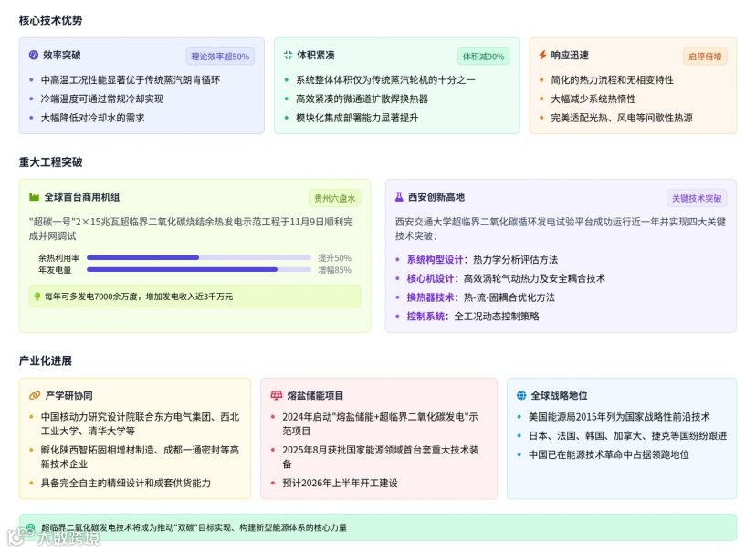Click the 效率突破 card title
756x552 pixels.
tap(62, 55)
